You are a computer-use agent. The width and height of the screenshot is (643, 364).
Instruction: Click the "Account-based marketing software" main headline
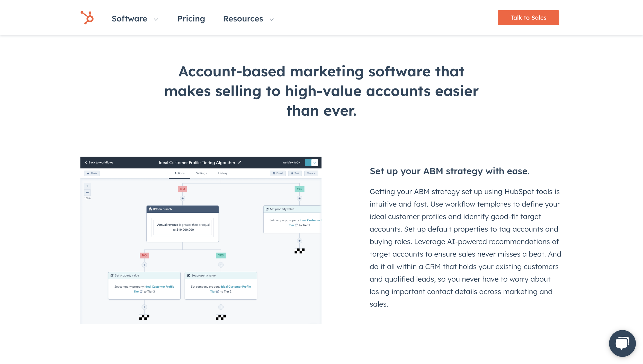point(321,91)
